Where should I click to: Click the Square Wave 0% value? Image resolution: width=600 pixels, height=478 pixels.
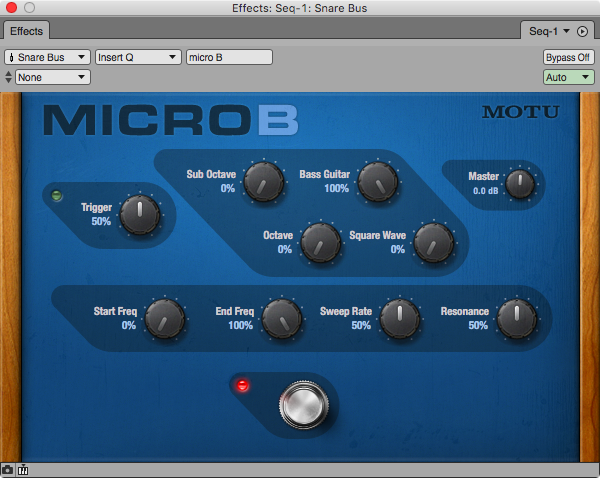tap(398, 250)
